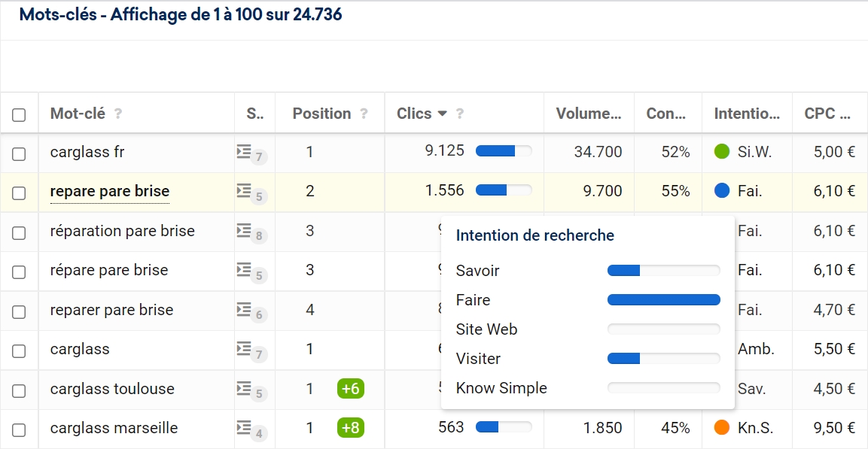Open SERP icon for carglass marseille

coord(244,428)
